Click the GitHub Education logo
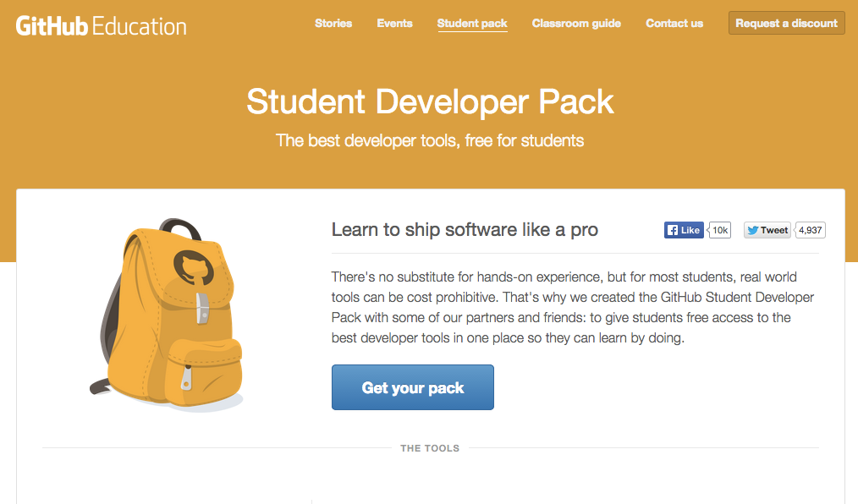Screen dimensions: 858x504 click(x=101, y=25)
